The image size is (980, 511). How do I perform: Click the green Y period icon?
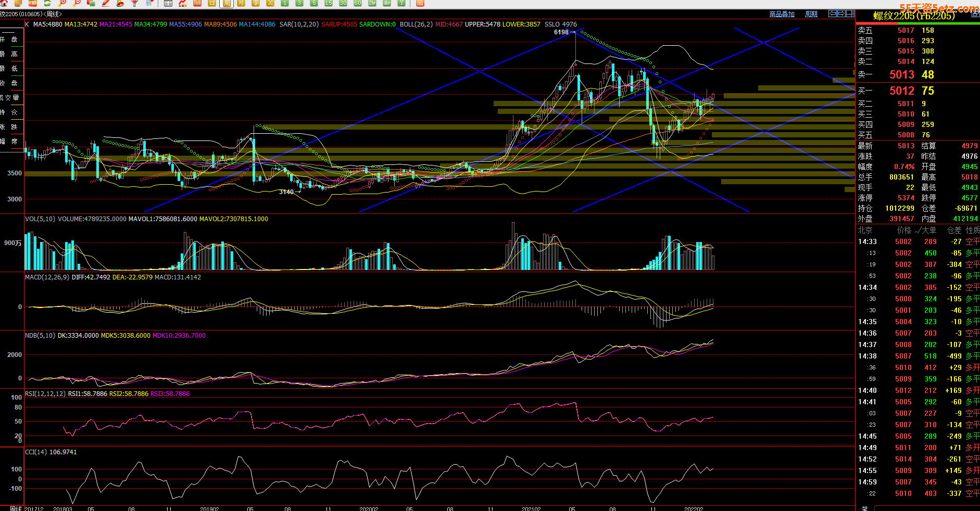coord(401,3)
